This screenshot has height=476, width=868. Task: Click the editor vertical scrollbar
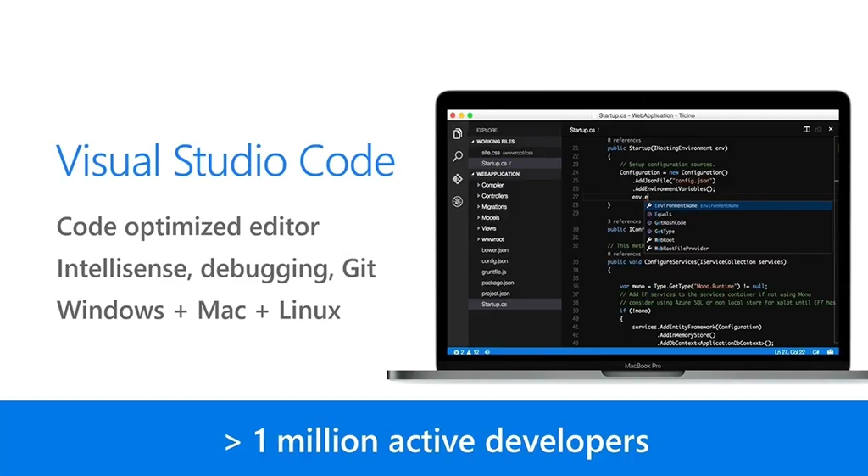tap(836, 238)
